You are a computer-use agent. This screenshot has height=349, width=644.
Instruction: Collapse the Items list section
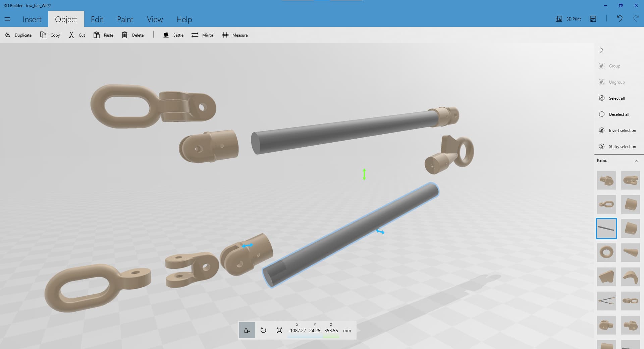[x=636, y=161]
